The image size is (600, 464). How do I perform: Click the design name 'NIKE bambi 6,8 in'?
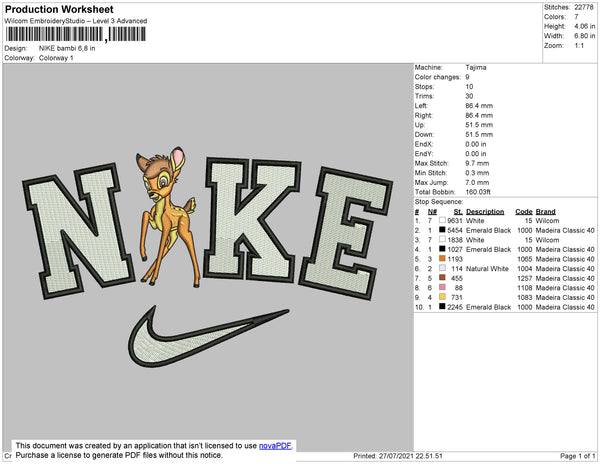click(67, 49)
